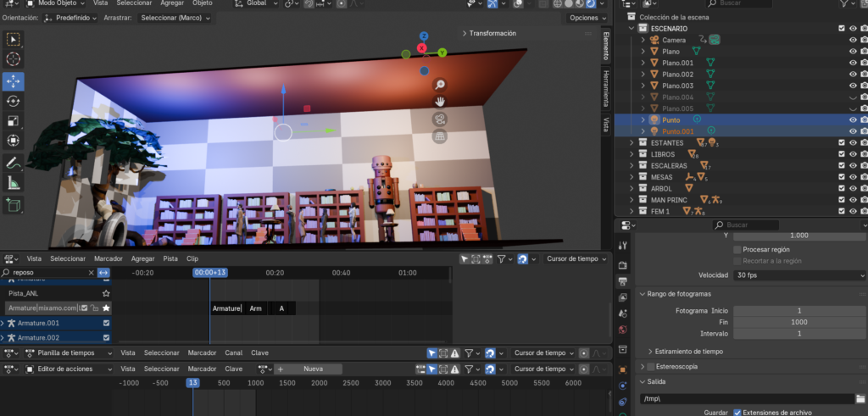Uncheck the LIBROS collection checkbox
This screenshot has height=416, width=868.
tap(841, 154)
